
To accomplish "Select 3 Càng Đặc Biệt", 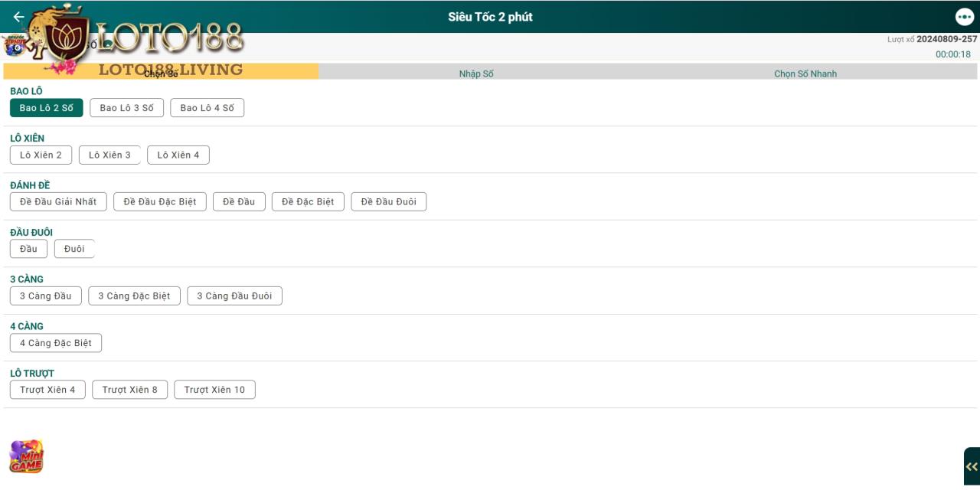I will tap(134, 296).
